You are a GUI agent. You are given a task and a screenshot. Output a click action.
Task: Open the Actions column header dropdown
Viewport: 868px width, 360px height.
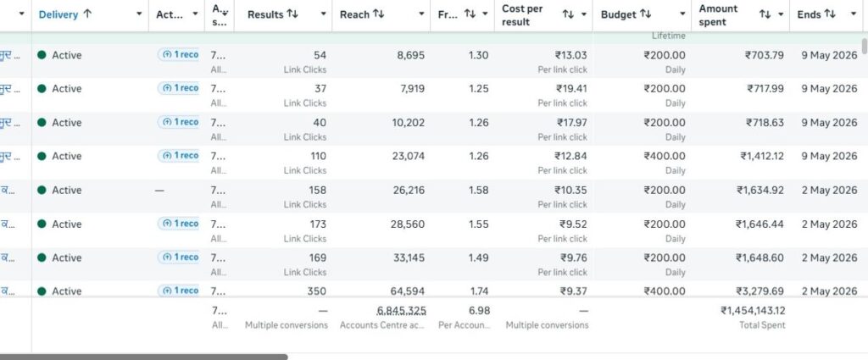[195, 14]
